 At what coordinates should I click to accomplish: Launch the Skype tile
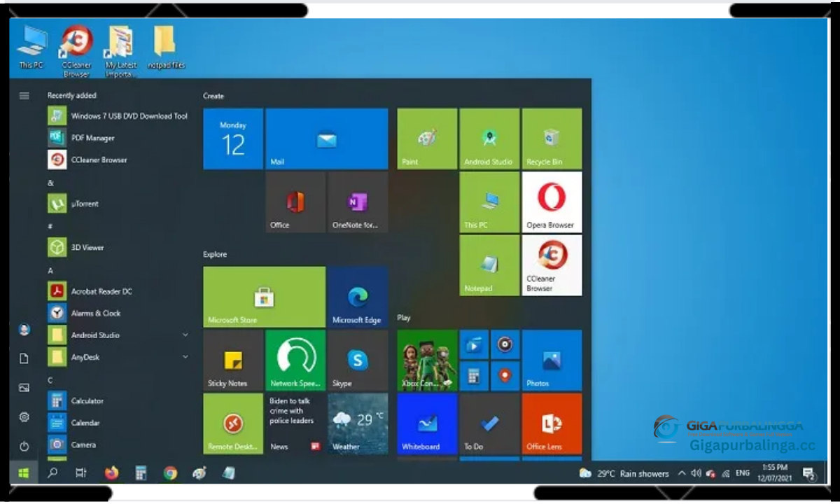click(x=358, y=360)
